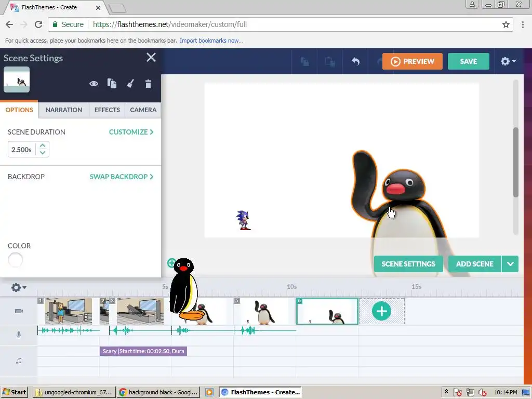532x399 pixels.
Task: Open the CAMERA tab
Action: coord(143,110)
